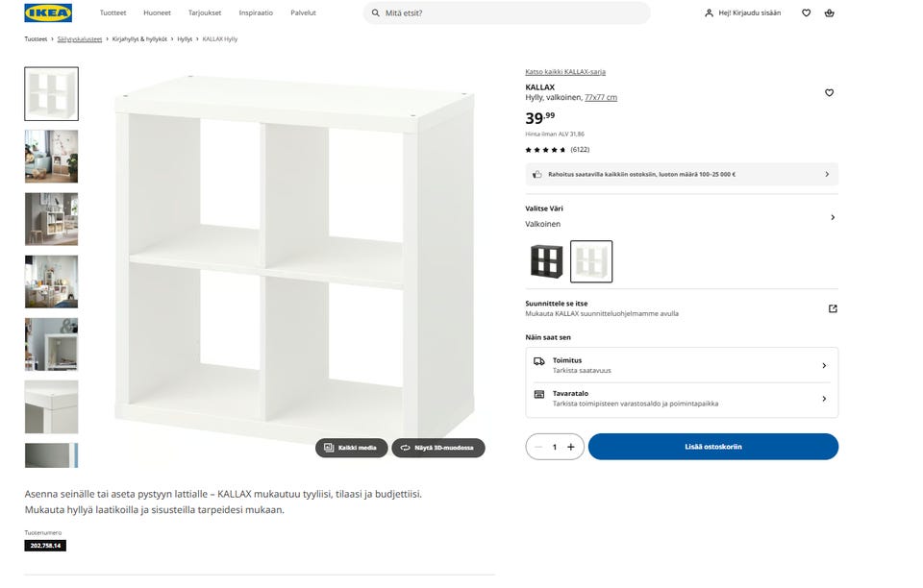Click the 39.99 price text

pos(539,117)
